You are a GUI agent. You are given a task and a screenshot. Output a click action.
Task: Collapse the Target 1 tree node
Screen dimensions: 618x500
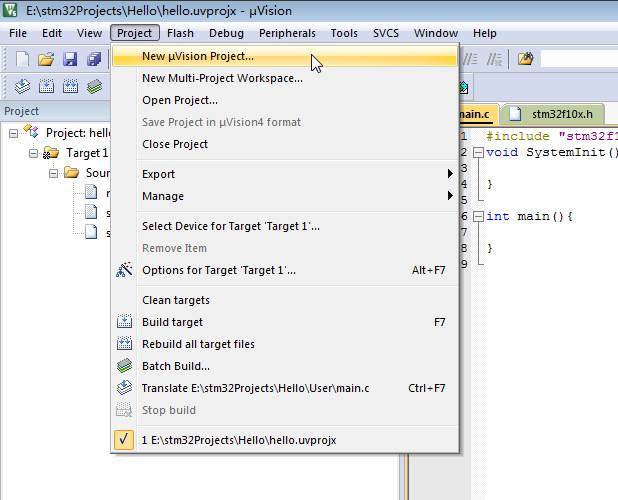tap(34, 153)
